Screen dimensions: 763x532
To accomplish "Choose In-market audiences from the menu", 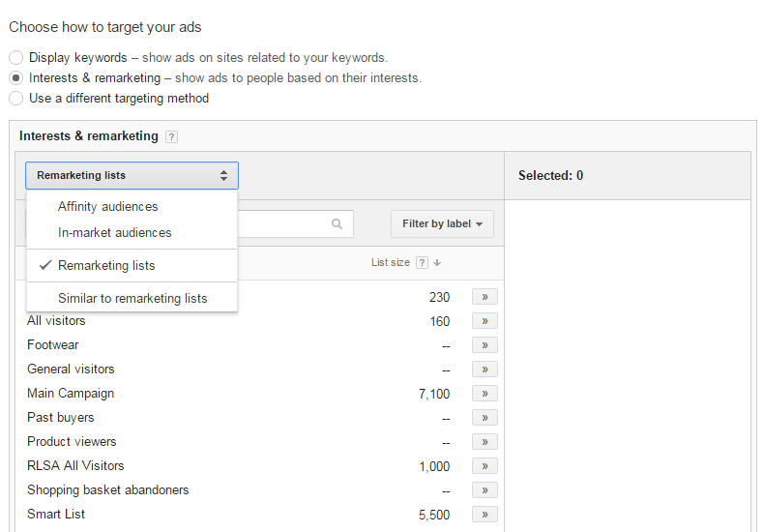I will point(114,233).
